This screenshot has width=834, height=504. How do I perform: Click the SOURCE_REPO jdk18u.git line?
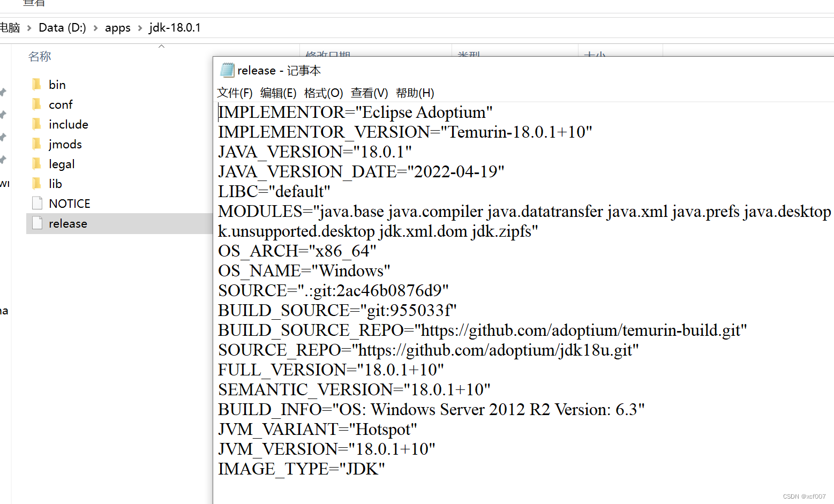pyautogui.click(x=429, y=350)
